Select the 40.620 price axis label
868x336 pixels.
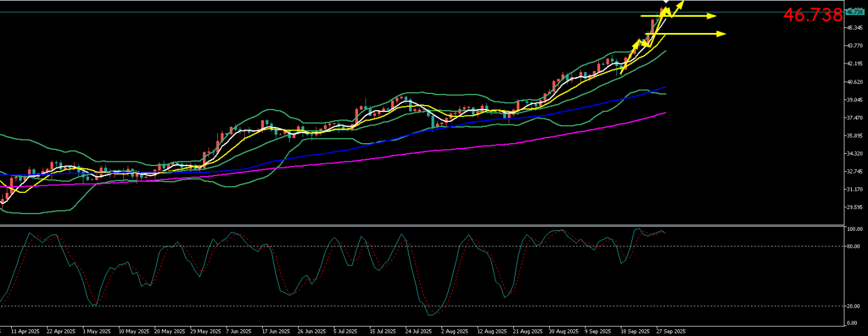click(853, 82)
